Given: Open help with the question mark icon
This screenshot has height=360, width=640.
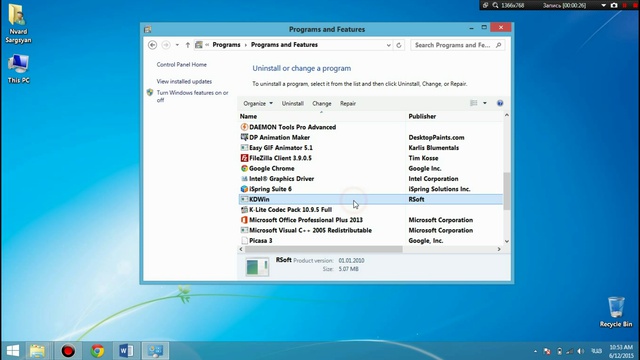Looking at the screenshot, I should [500, 103].
